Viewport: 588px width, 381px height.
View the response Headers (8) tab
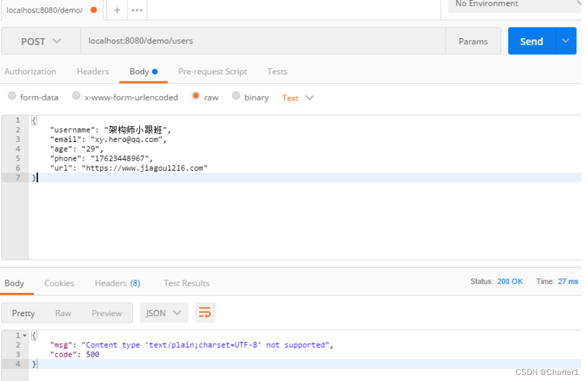pyautogui.click(x=117, y=283)
